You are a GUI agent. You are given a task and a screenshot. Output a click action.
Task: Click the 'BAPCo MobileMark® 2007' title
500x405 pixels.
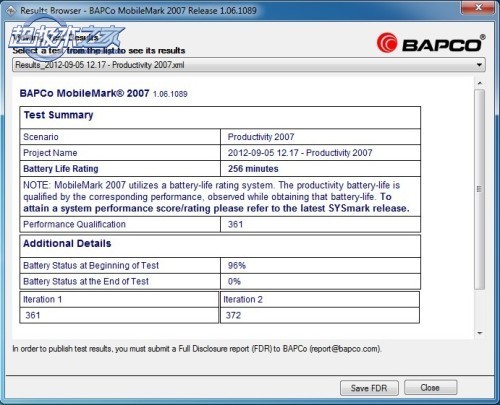tap(84, 93)
